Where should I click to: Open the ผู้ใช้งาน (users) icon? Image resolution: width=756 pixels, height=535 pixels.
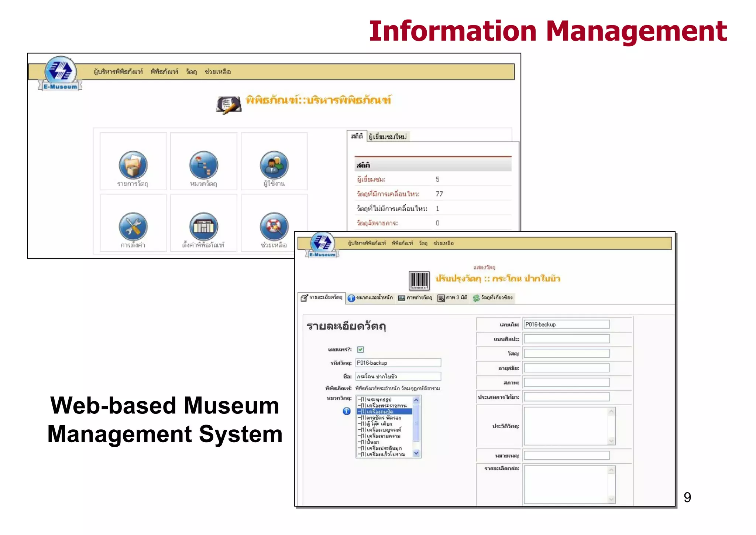coord(274,165)
